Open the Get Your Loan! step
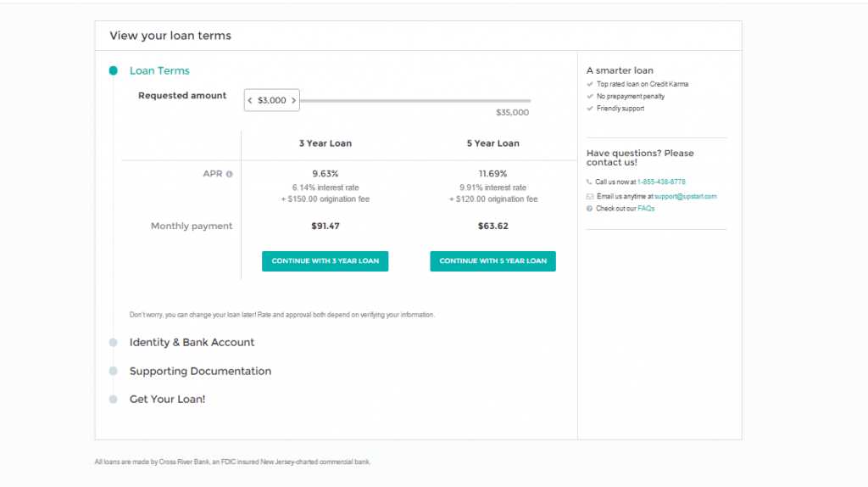Viewport: 868px width, 487px height. coord(167,400)
